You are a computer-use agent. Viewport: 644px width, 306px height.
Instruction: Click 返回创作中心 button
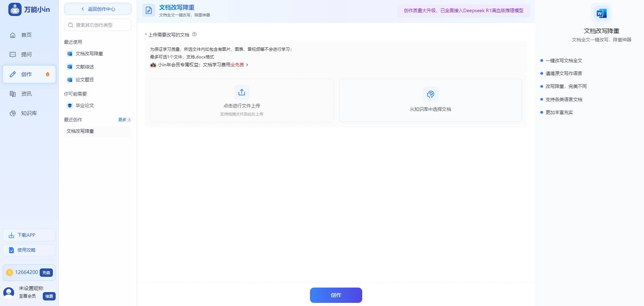(x=98, y=9)
